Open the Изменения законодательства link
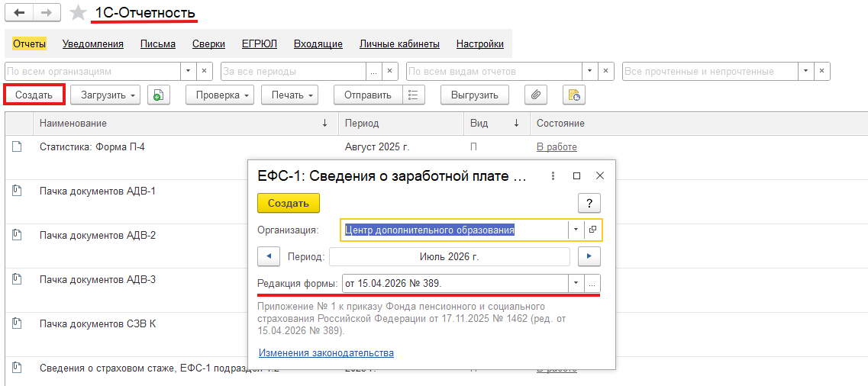This screenshot has width=868, height=386. coord(326,352)
